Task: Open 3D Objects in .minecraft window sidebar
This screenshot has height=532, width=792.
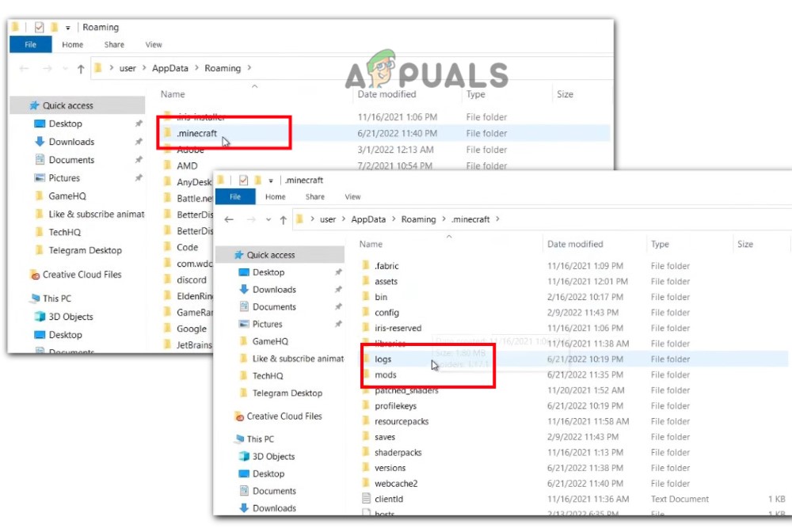Action: tap(273, 456)
